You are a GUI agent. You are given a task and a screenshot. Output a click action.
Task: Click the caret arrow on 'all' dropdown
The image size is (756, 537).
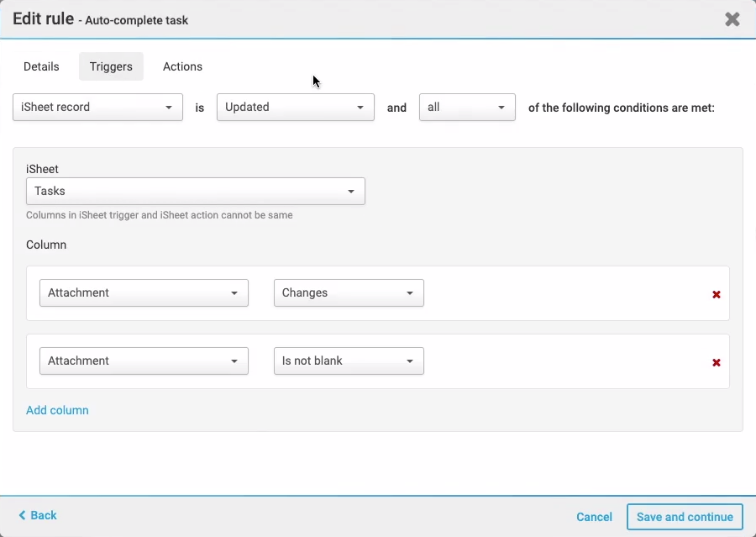[501, 108]
